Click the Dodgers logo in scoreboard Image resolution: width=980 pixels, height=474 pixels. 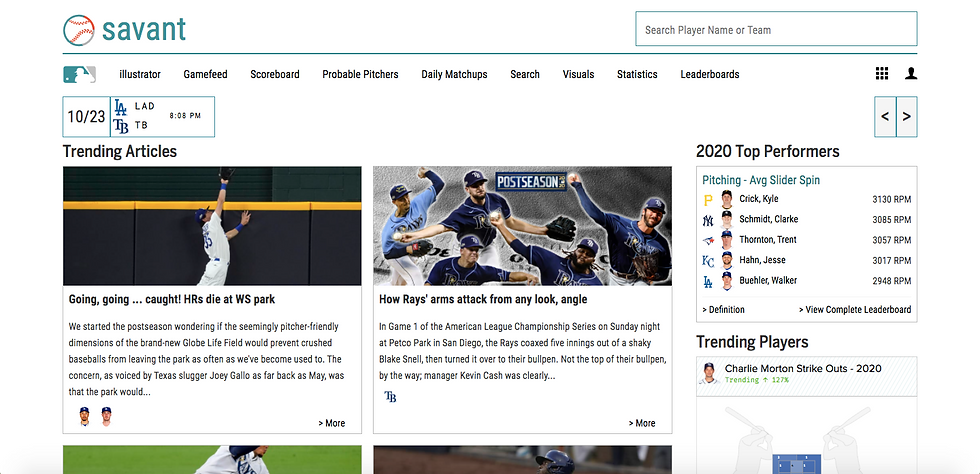121,107
